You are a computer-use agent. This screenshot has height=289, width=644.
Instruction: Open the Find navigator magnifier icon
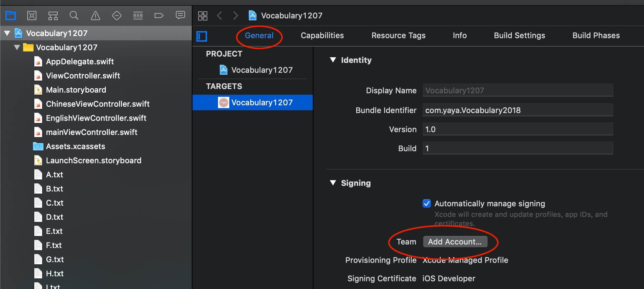pyautogui.click(x=74, y=16)
